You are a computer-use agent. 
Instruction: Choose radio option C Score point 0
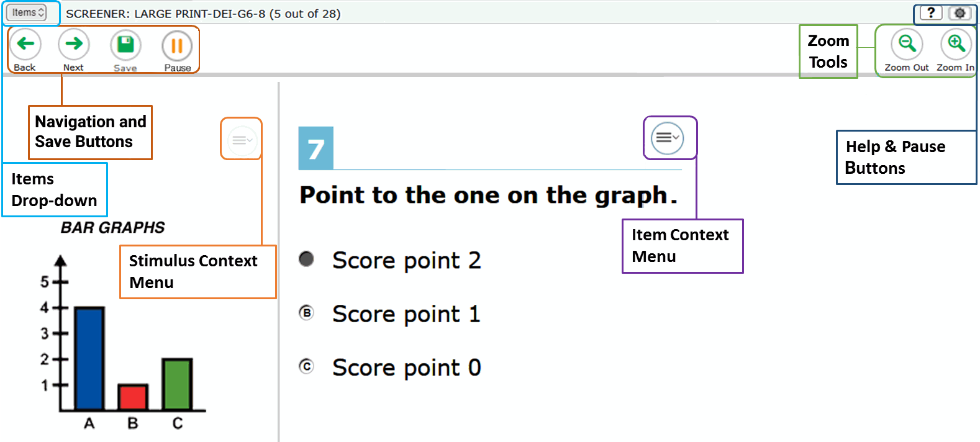pyautogui.click(x=306, y=366)
